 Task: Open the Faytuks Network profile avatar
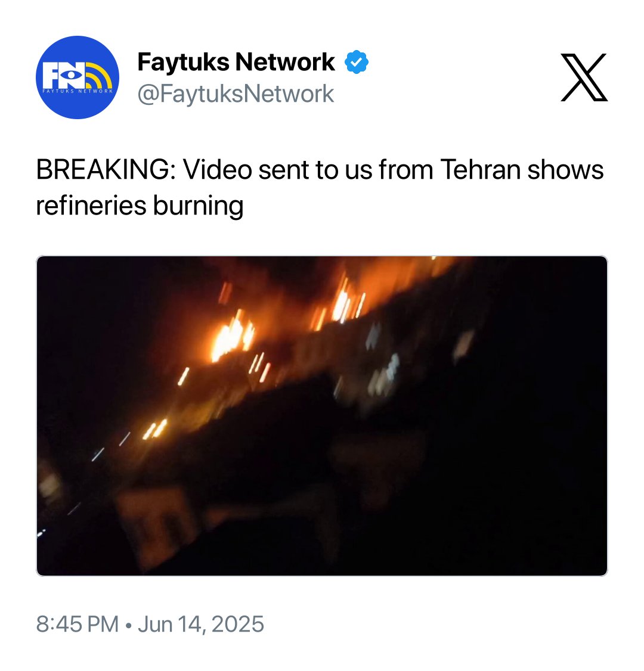[x=78, y=77]
